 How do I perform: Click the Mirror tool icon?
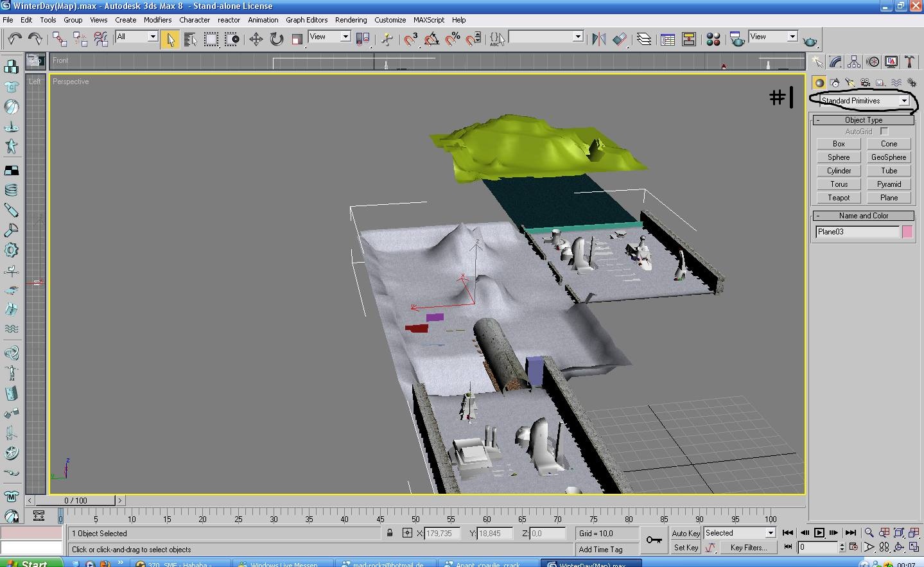pos(598,40)
